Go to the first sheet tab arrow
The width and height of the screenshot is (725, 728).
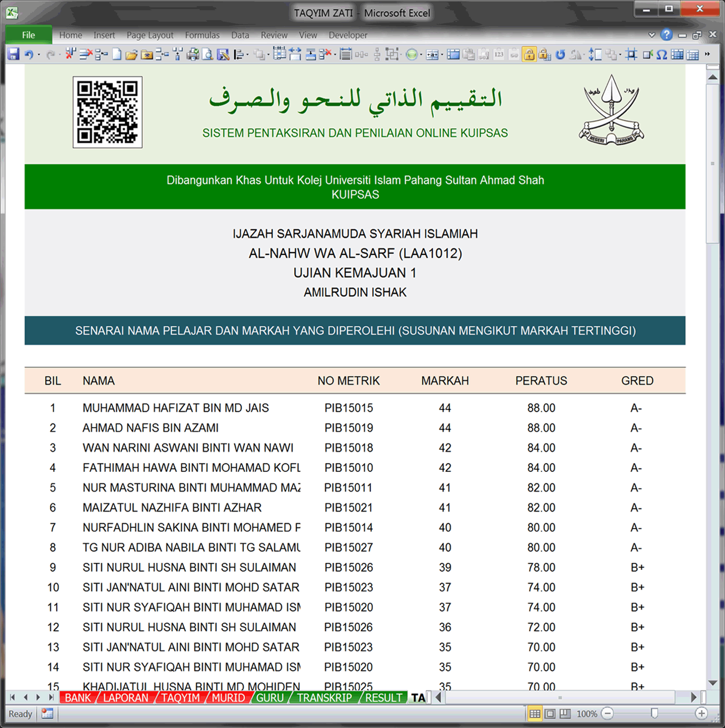coord(13,697)
